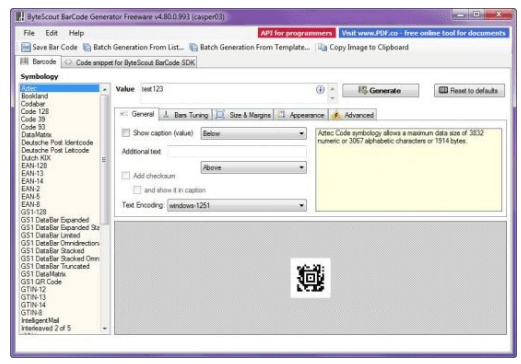Enable the Show caption (value) checkbox

[x=125, y=133]
